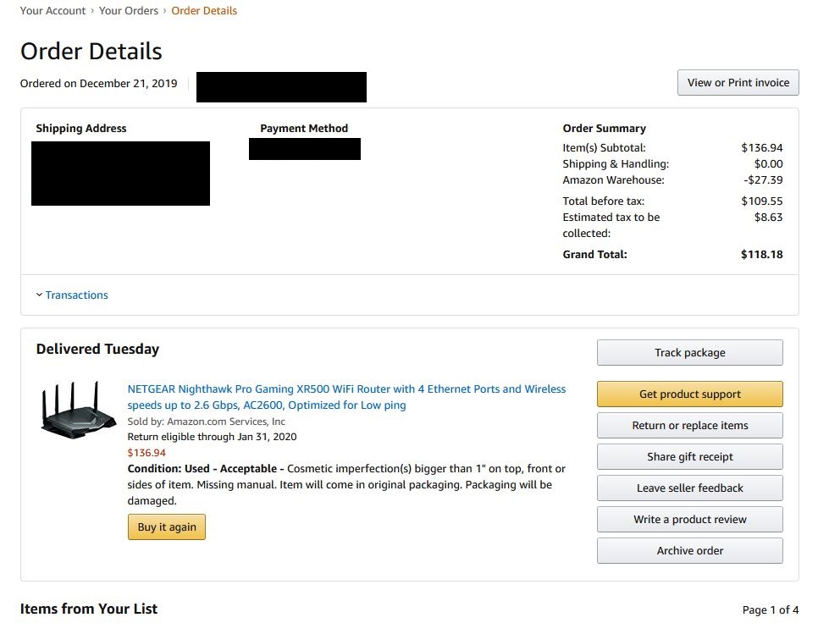Expand the Transactions section chevron
Screen dimensions: 840x634
coord(39,295)
